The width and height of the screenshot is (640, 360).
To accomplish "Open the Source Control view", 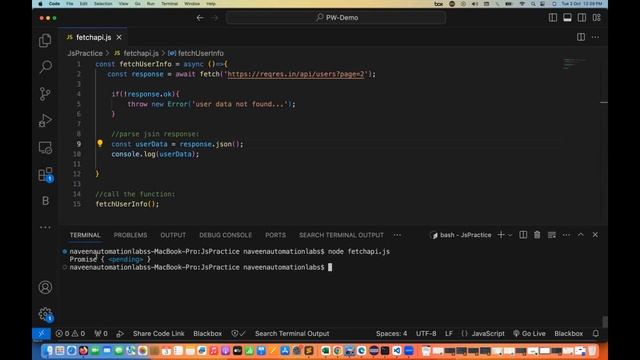I will 45,94.
